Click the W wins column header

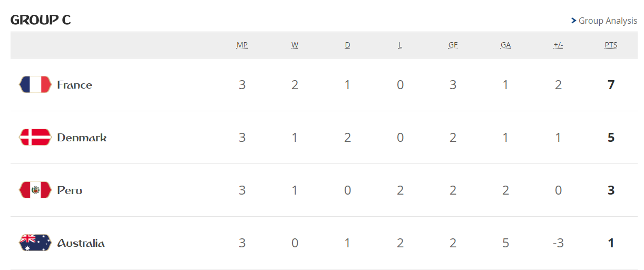[x=295, y=45]
